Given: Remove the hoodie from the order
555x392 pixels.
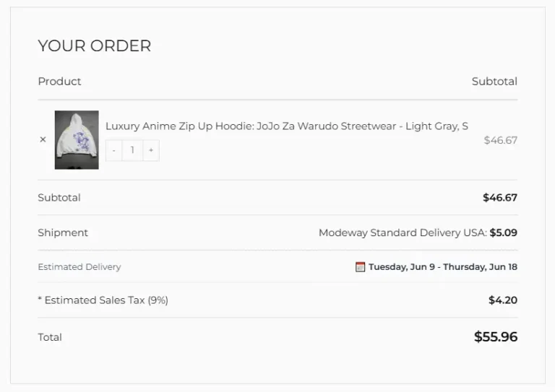Looking at the screenshot, I should click(43, 139).
